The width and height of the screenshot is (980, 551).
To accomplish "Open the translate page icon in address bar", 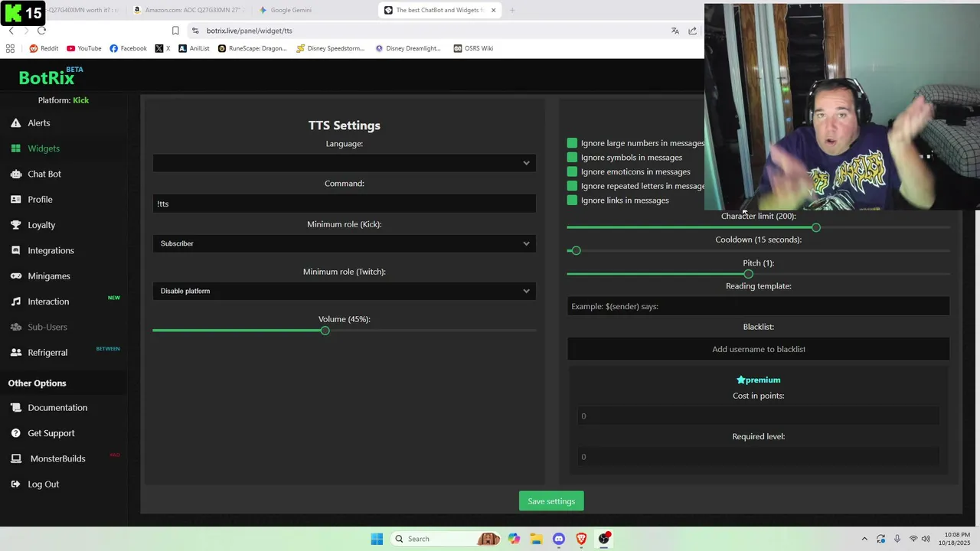I will tap(675, 31).
